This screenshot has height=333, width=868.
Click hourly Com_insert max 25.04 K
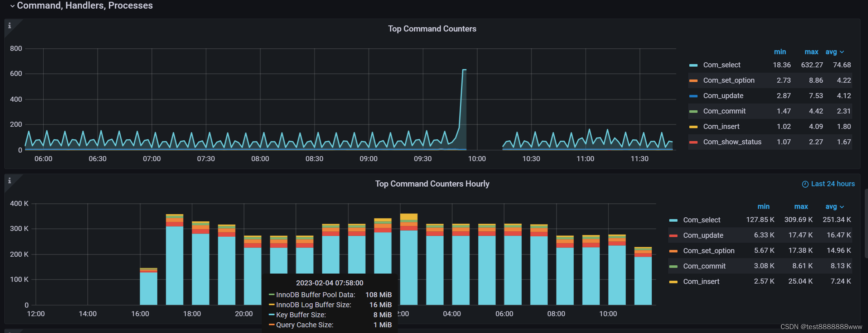pos(800,281)
